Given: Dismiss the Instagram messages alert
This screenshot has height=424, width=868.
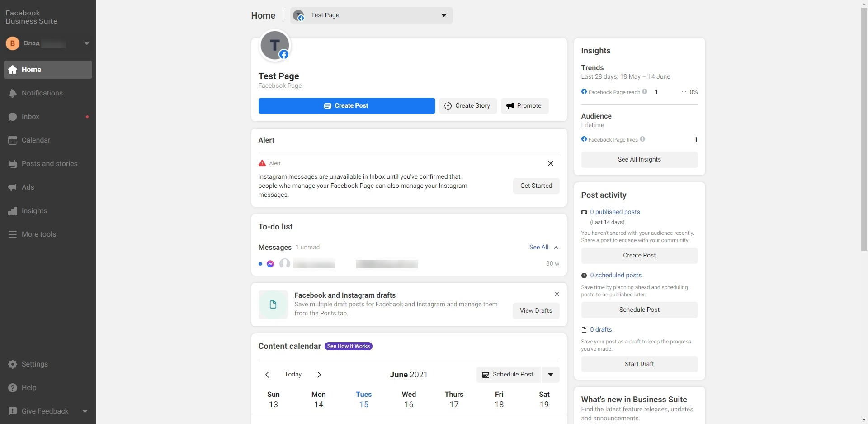Looking at the screenshot, I should coord(551,163).
